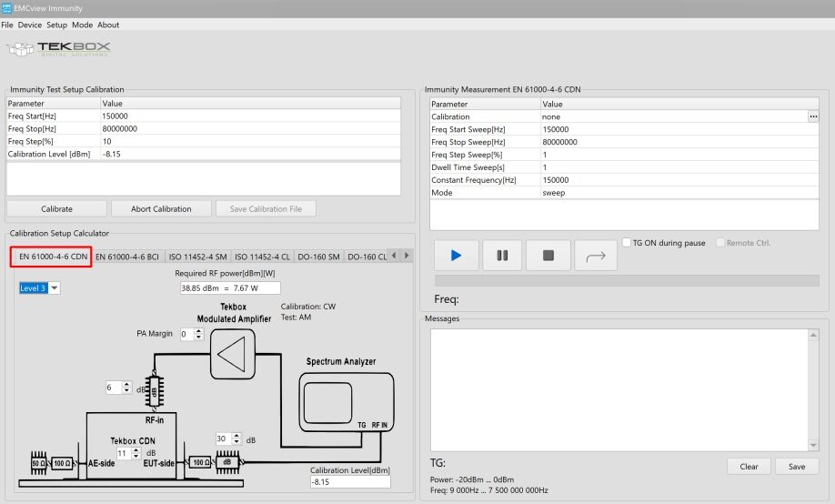Viewport: 835px width, 504px height.
Task: Clear the Messages log
Action: point(749,467)
